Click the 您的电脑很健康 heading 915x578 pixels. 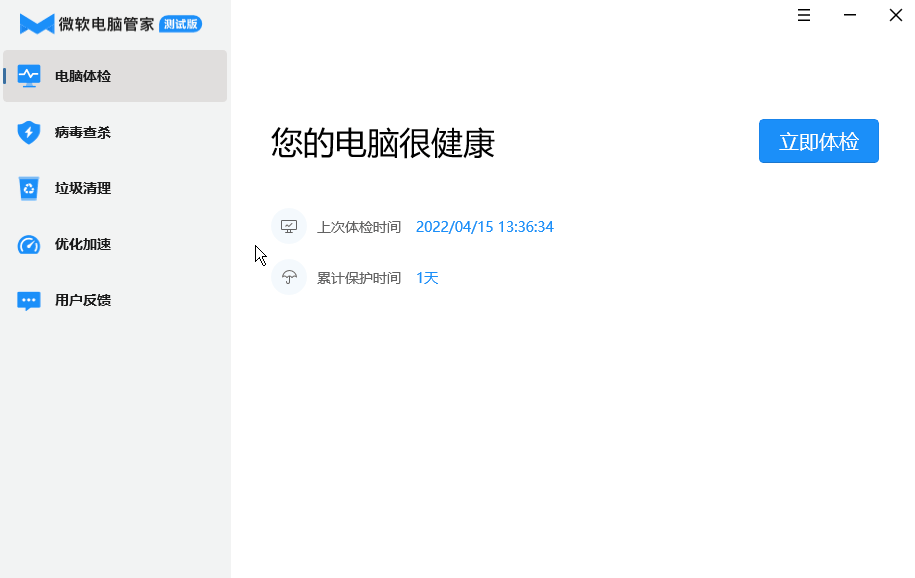(381, 142)
